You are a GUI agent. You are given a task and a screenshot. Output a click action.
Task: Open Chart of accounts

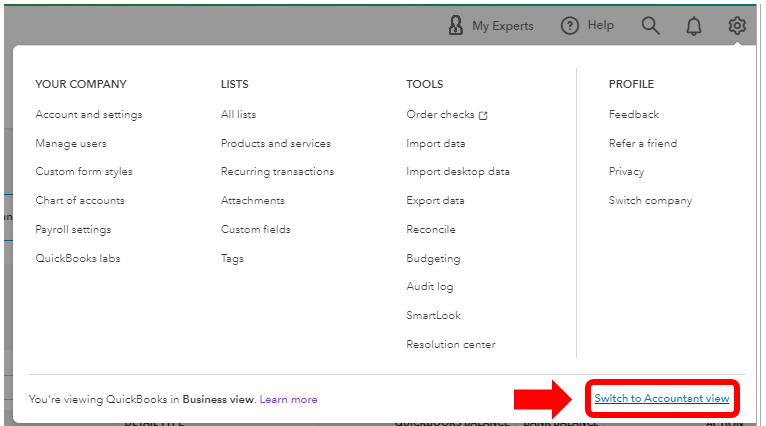[x=80, y=200]
